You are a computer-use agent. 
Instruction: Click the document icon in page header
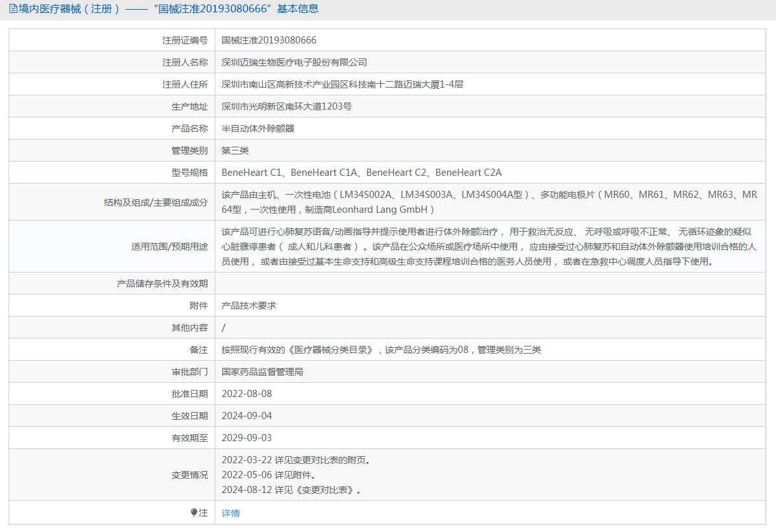pos(14,9)
